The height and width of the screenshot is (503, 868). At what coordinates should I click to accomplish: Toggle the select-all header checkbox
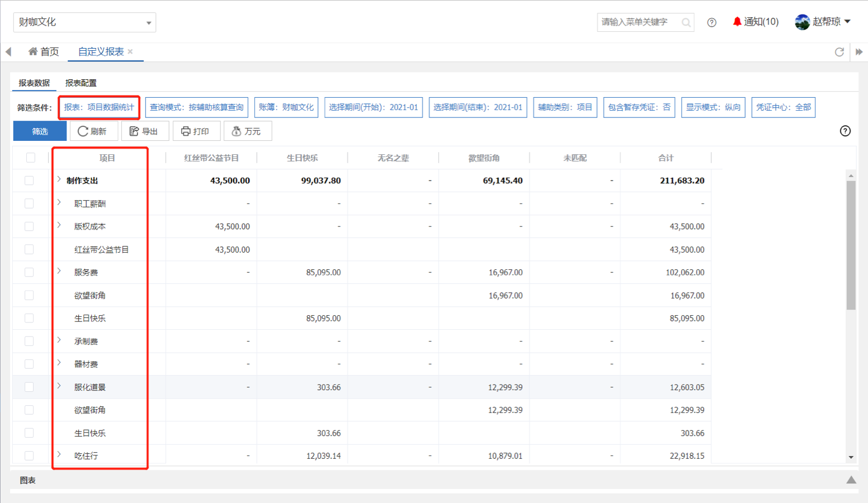(31, 158)
